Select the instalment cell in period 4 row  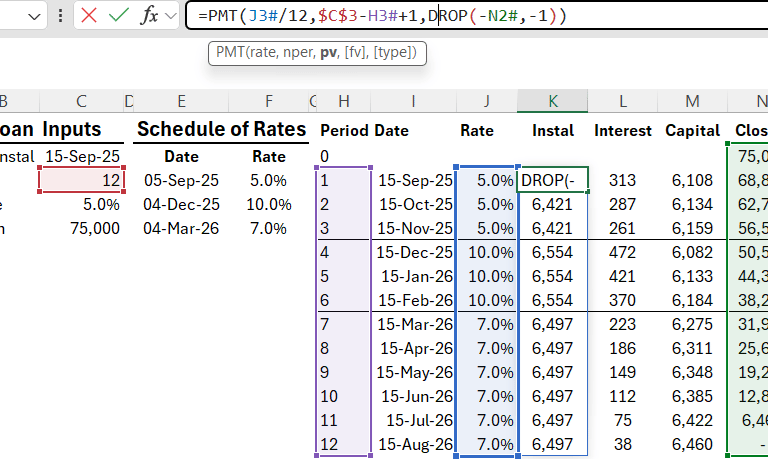(552, 252)
